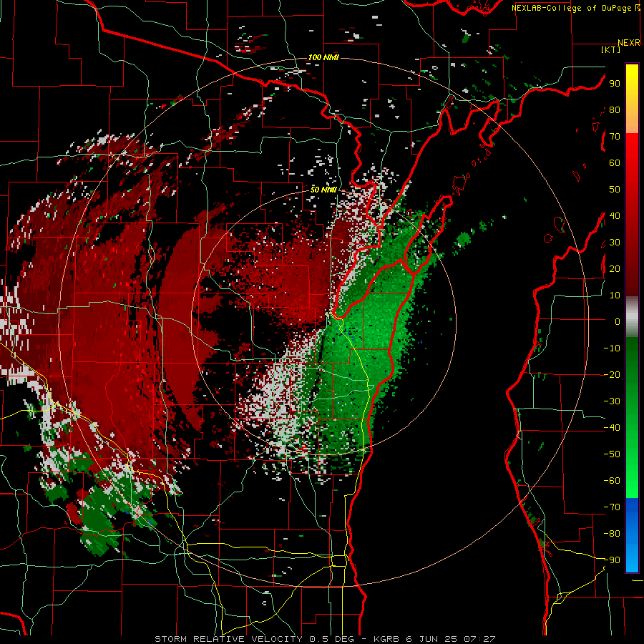The height and width of the screenshot is (644, 644).
Task: Click the "-40" scale value
Action: tap(612, 428)
